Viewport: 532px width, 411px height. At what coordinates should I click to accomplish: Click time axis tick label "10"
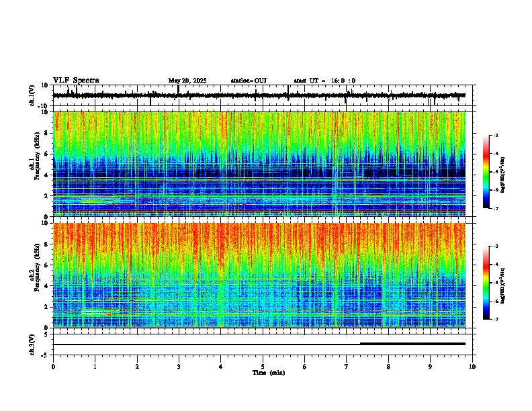[x=472, y=367]
